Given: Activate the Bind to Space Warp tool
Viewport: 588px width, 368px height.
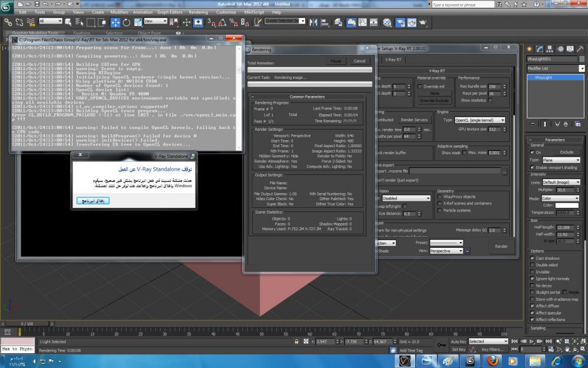Looking at the screenshot, I should click(31, 22).
